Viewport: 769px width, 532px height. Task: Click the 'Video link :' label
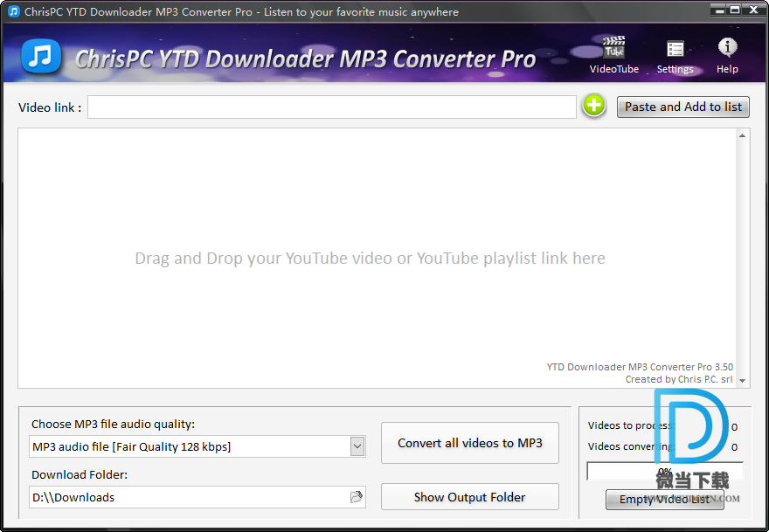(50, 107)
